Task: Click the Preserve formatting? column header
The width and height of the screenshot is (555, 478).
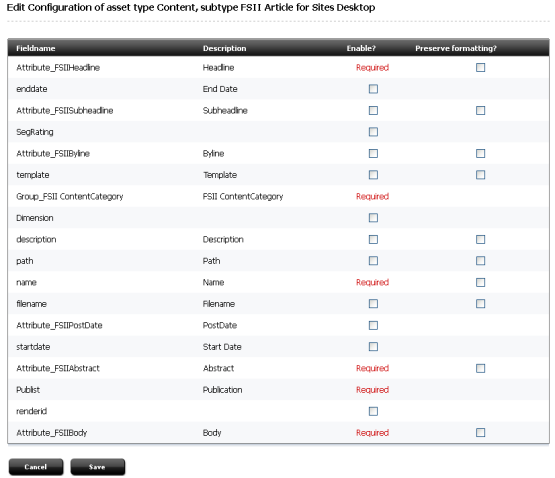Action: tap(456, 48)
